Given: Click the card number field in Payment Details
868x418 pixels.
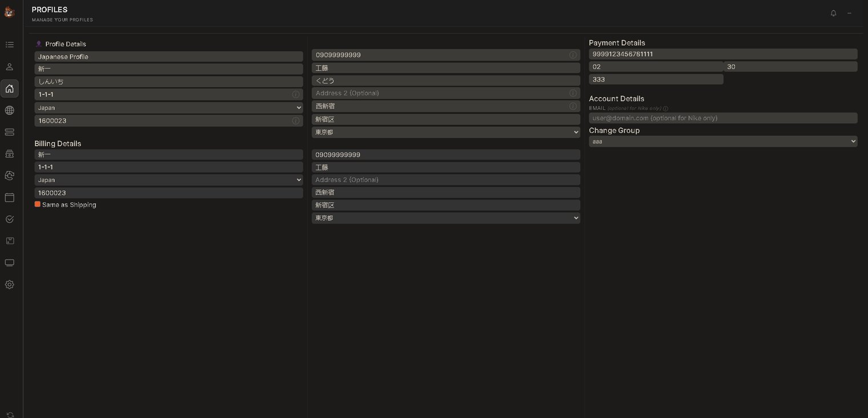Looking at the screenshot, I should [x=723, y=54].
